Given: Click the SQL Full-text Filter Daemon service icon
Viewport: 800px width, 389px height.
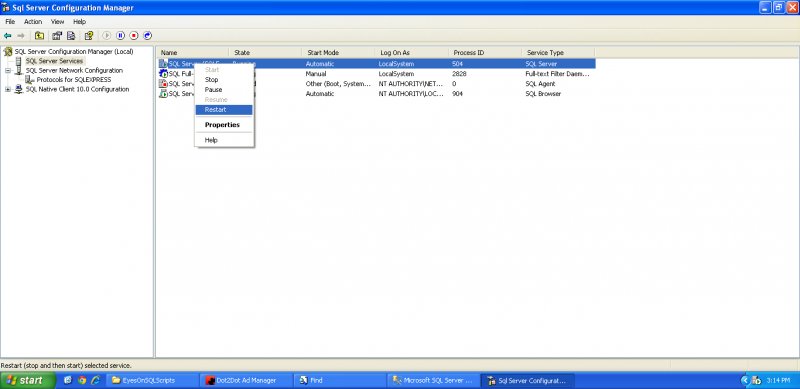Looking at the screenshot, I should [163, 74].
